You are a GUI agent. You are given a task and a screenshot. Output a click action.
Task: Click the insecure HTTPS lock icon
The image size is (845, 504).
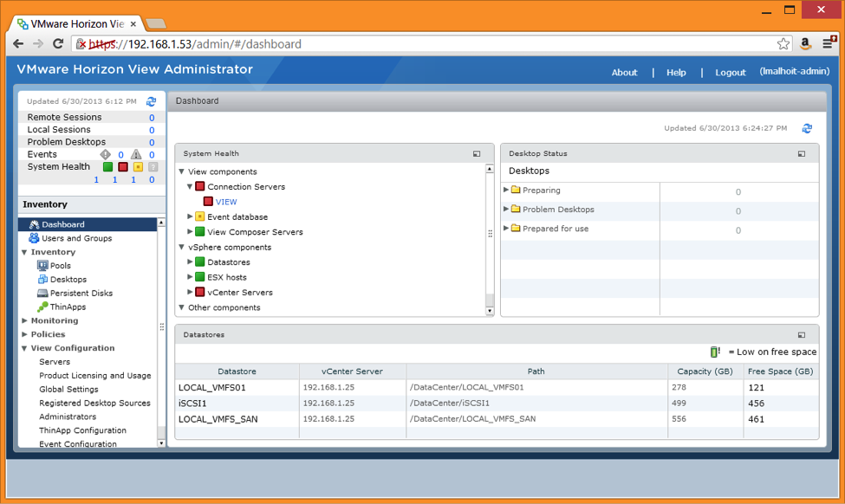(x=81, y=44)
